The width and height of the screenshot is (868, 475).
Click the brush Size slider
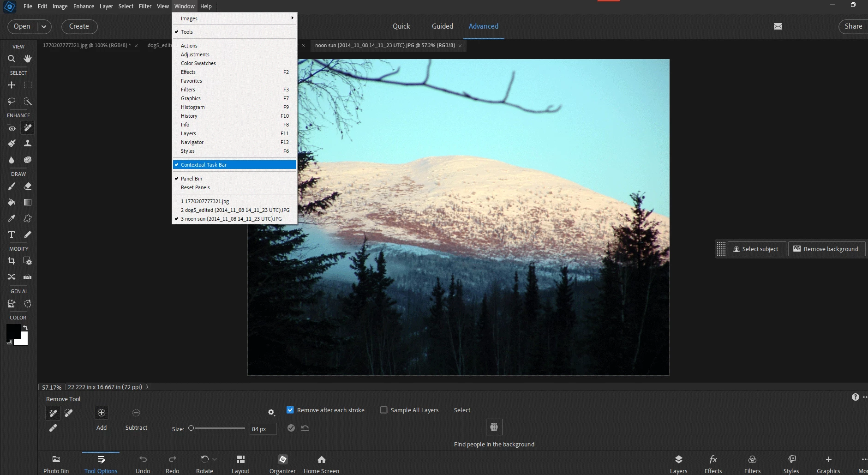click(218, 428)
